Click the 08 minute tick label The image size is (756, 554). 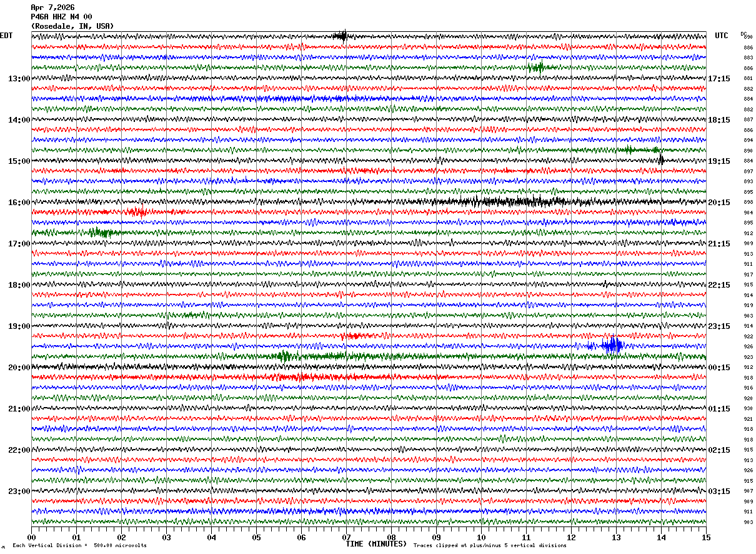click(x=392, y=538)
